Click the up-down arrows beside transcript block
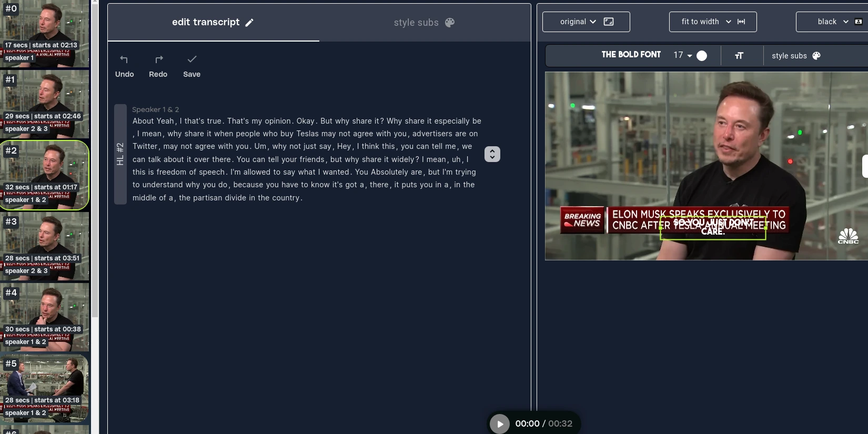868x434 pixels. 492,154
